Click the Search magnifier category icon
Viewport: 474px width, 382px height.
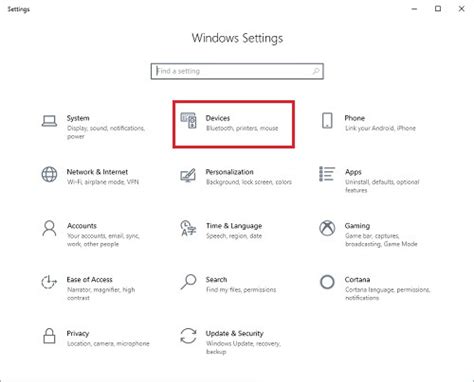pos(188,282)
